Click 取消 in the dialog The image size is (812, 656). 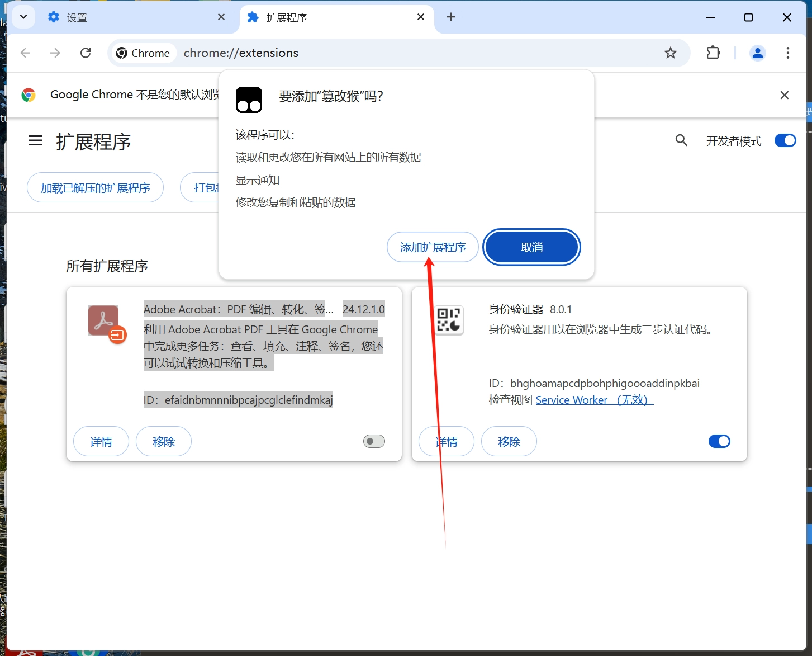click(531, 247)
